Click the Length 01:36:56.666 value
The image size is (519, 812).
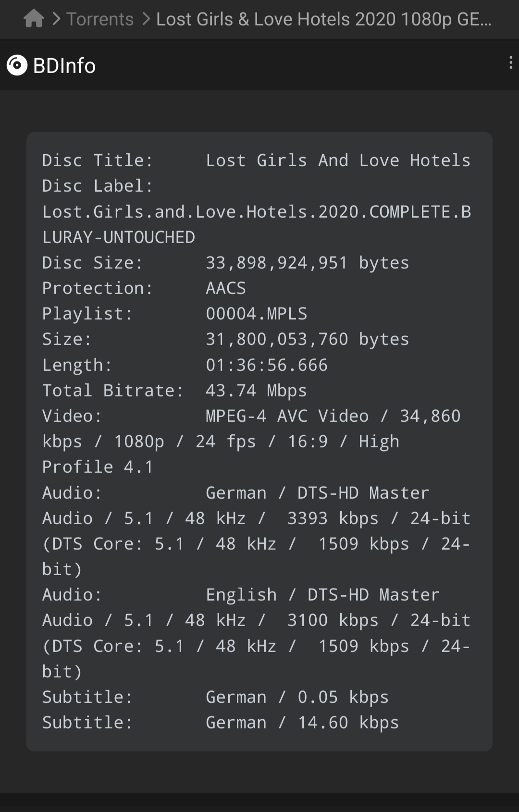pyautogui.click(x=267, y=365)
